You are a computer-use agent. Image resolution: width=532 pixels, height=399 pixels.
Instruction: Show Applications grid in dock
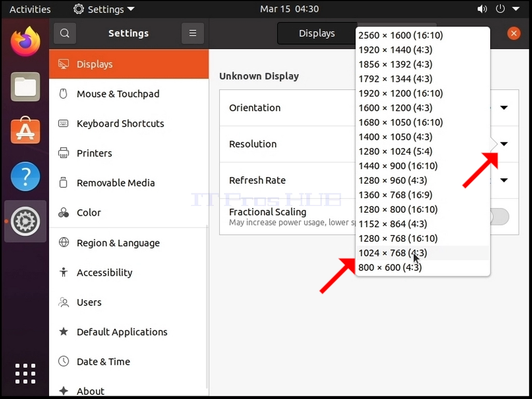[x=25, y=374]
